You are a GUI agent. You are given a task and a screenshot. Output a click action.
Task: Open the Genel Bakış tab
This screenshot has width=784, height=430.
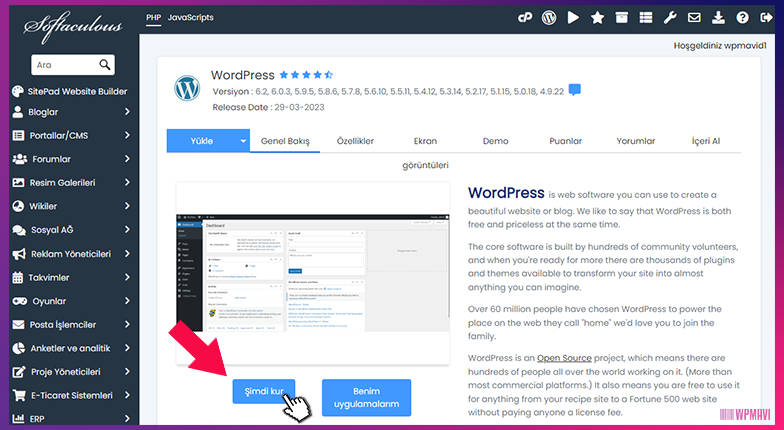pyautogui.click(x=285, y=141)
